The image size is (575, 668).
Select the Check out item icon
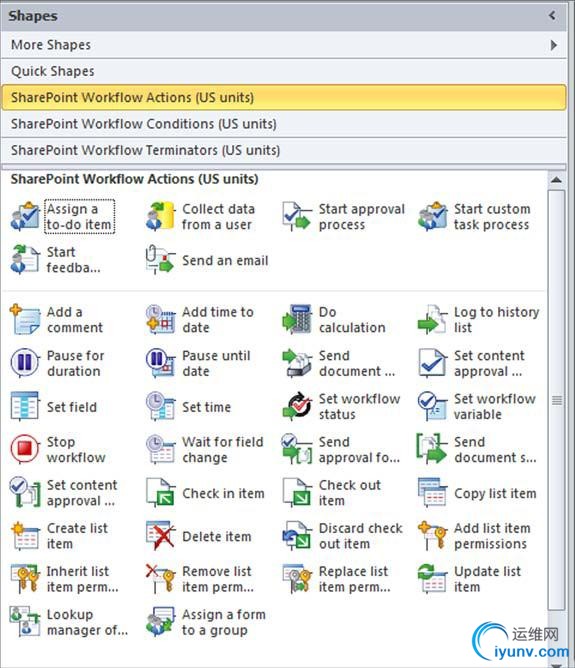click(296, 492)
